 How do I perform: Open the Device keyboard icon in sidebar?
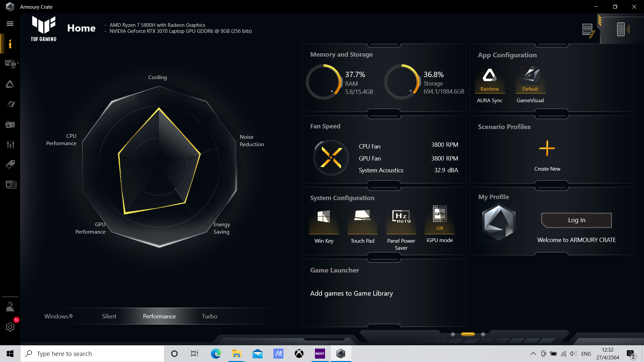[x=11, y=64]
